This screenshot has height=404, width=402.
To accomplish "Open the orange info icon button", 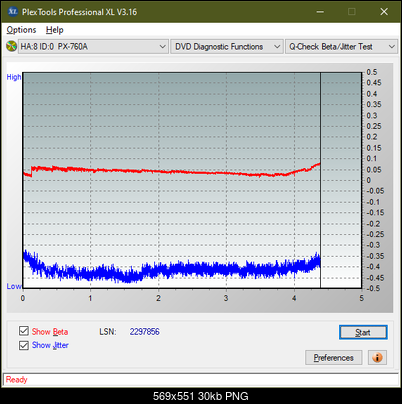I will pyautogui.click(x=377, y=358).
